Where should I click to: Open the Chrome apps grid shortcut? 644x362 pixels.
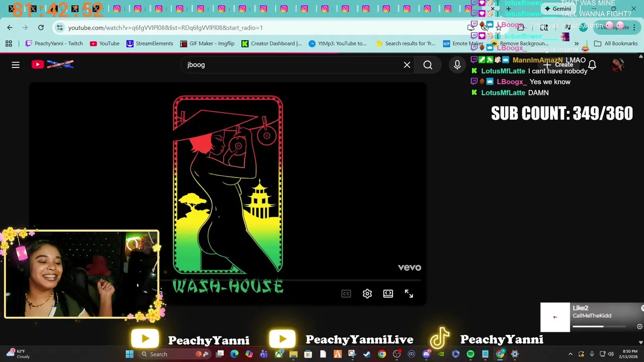(9, 44)
